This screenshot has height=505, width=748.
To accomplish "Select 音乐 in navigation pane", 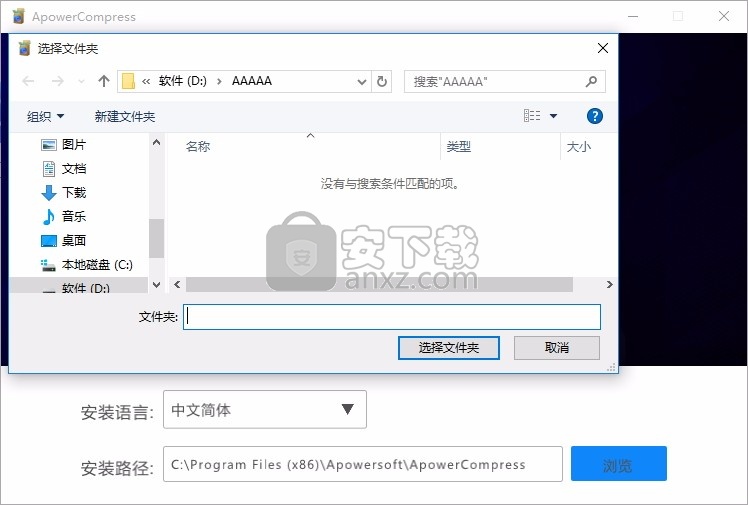I will [74, 216].
